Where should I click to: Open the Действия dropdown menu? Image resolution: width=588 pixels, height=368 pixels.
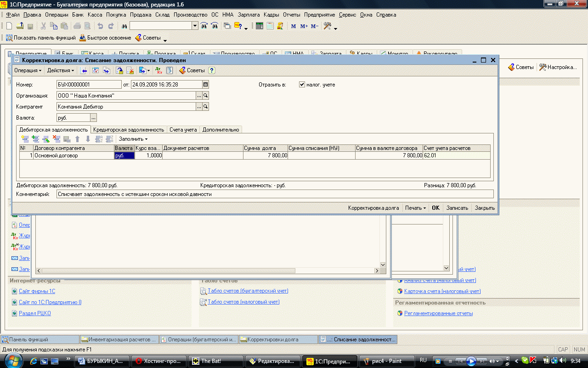(61, 70)
